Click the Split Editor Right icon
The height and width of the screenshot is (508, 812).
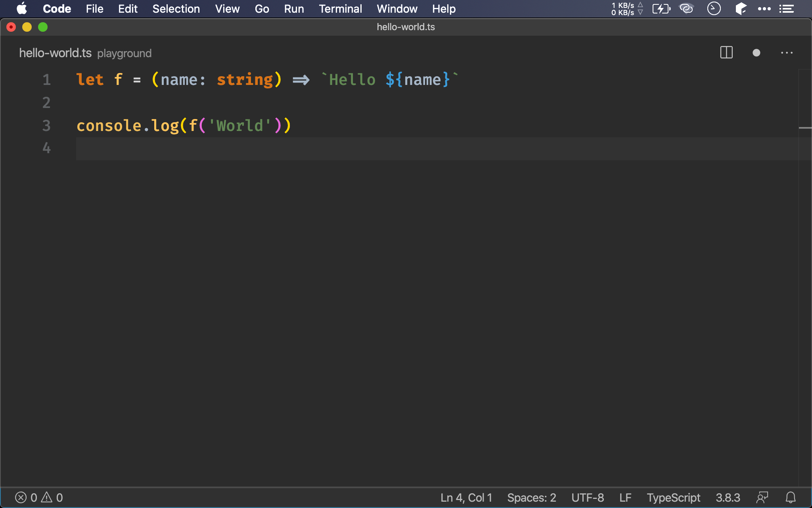click(x=726, y=53)
